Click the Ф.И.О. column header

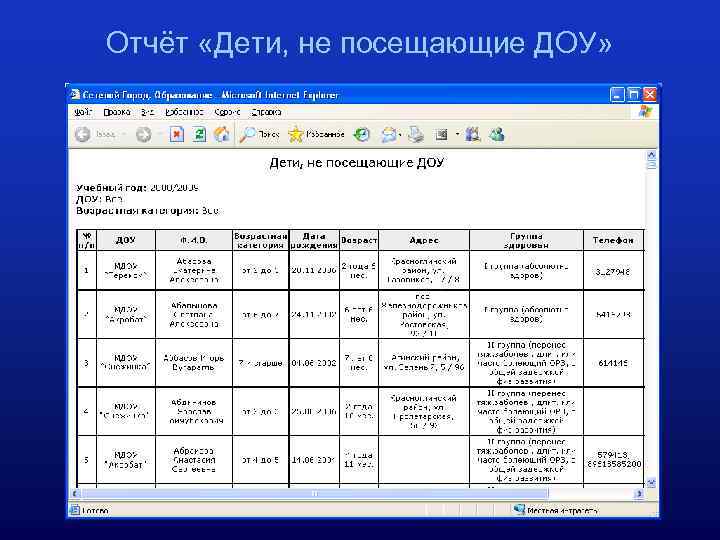click(194, 240)
